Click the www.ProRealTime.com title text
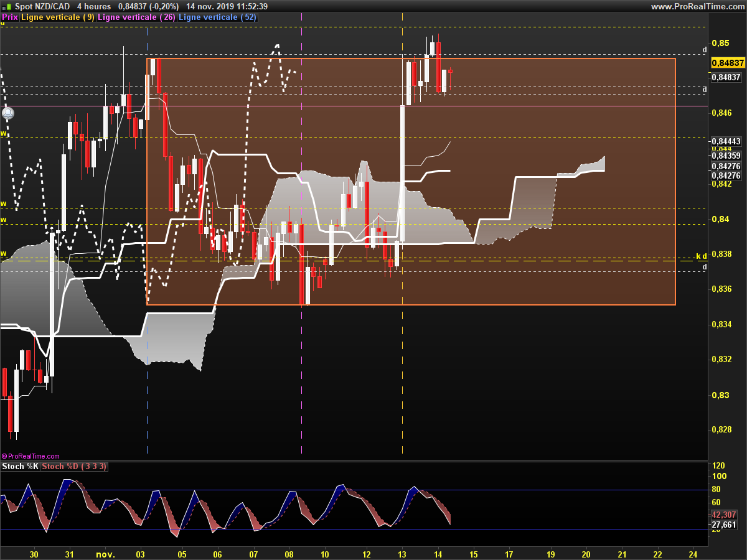Image resolution: width=747 pixels, height=560 pixels. [697, 6]
